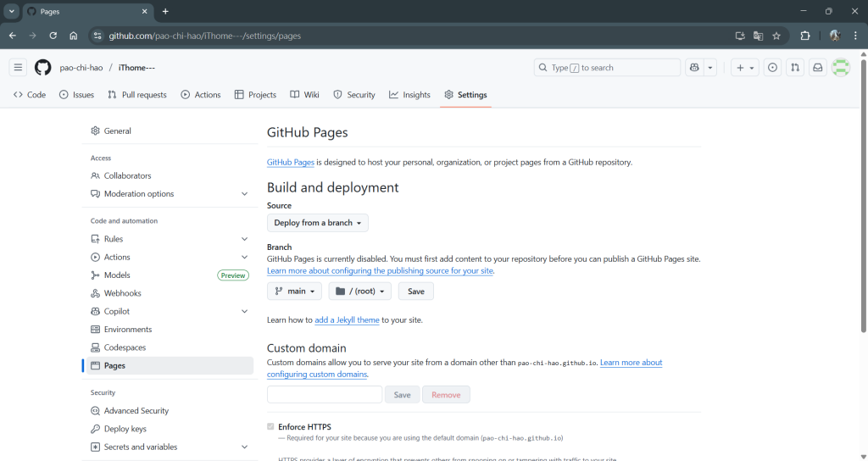Open Webhooks settings page

pos(170,293)
